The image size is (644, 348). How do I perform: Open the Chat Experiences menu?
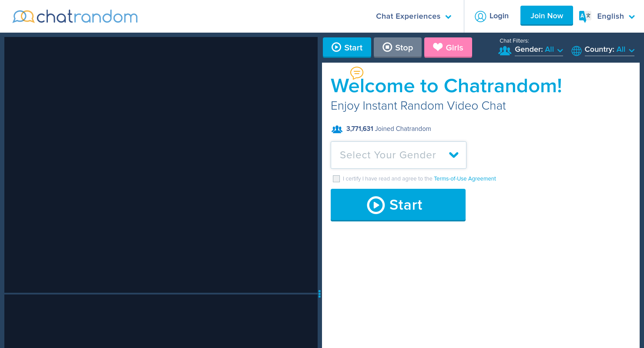coord(413,17)
